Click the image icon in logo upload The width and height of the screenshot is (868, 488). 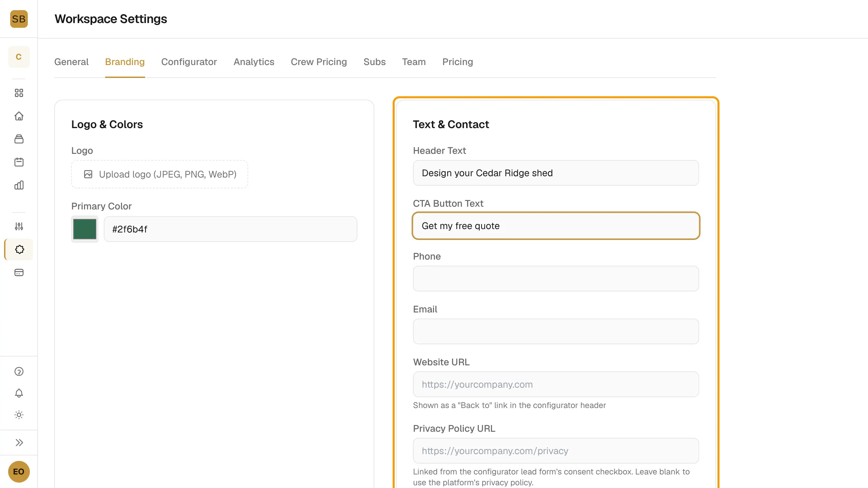(88, 174)
